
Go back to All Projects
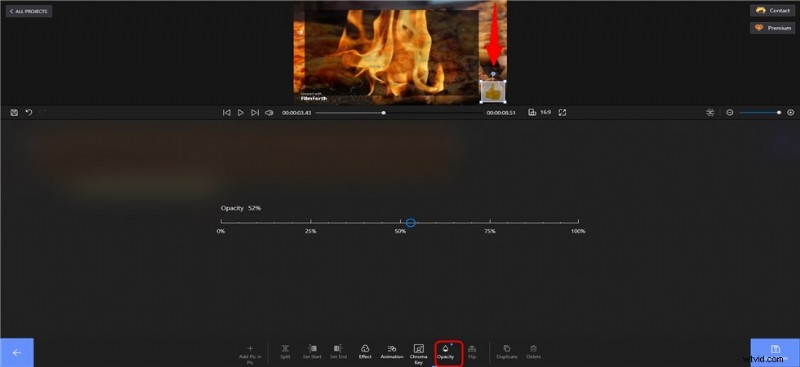(x=29, y=11)
